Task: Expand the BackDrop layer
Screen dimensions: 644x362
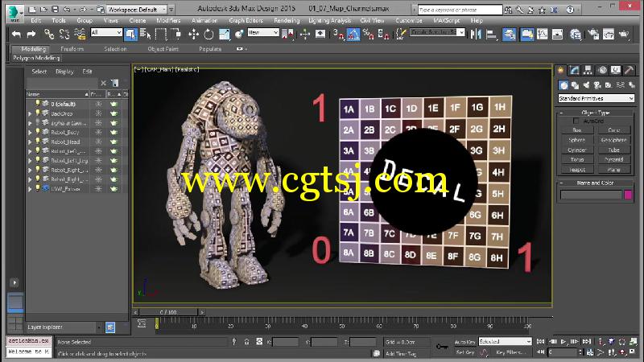Action: click(x=30, y=113)
